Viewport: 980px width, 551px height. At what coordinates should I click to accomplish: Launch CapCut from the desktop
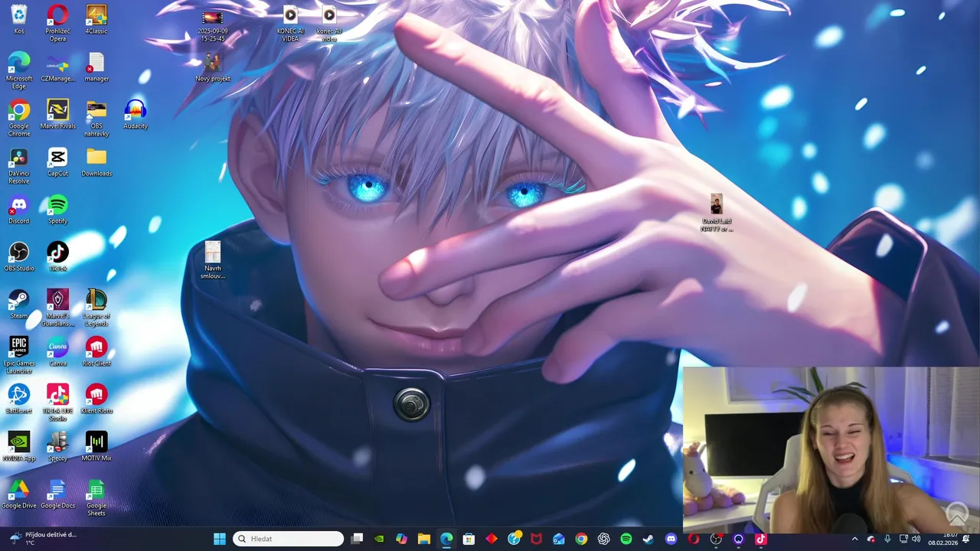(x=57, y=162)
